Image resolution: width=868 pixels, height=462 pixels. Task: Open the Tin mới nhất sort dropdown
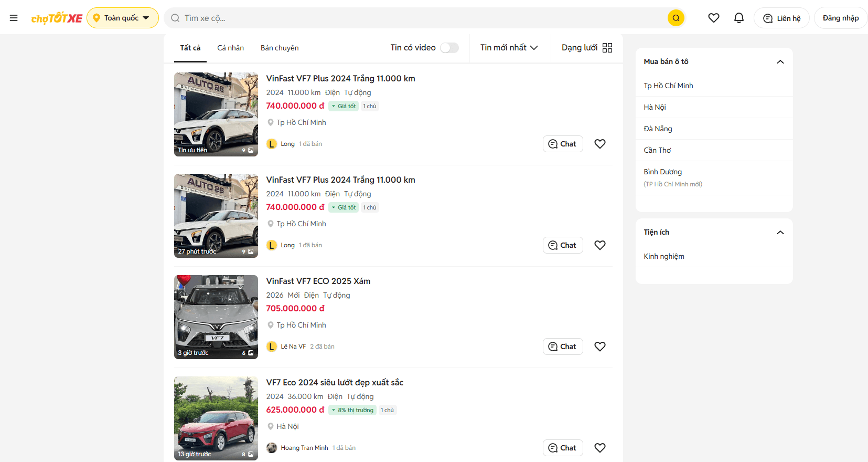[509, 48]
